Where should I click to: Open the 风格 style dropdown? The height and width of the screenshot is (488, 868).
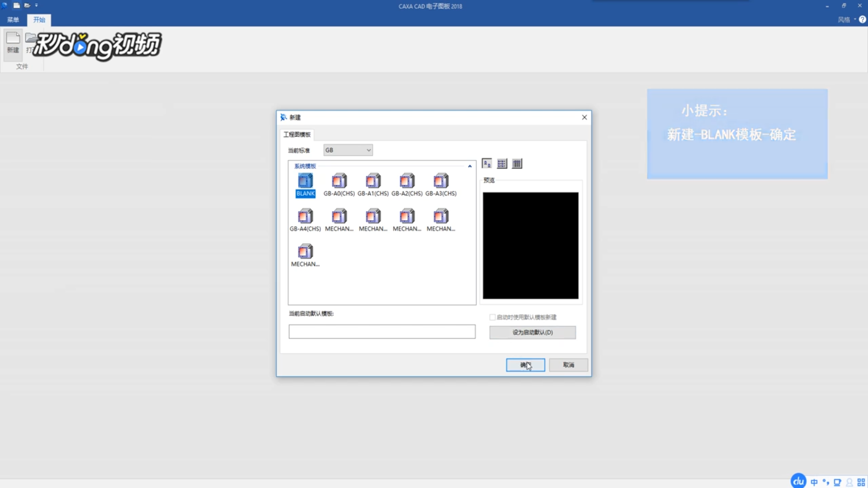[847, 19]
